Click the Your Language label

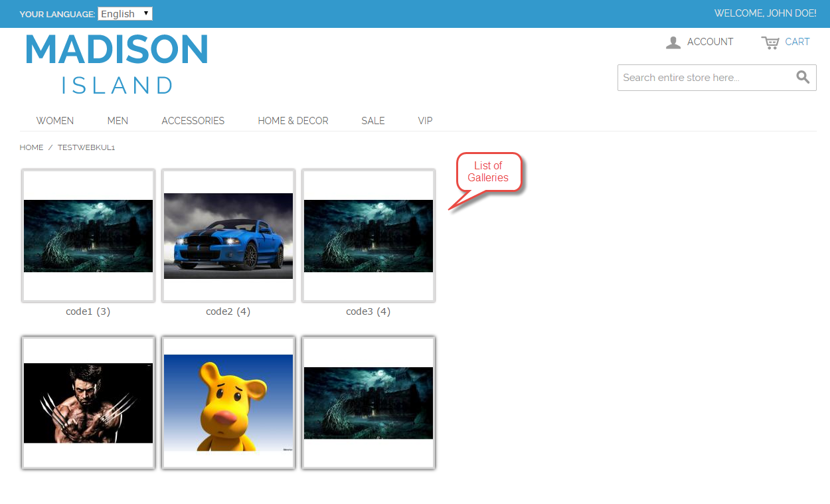tap(57, 14)
